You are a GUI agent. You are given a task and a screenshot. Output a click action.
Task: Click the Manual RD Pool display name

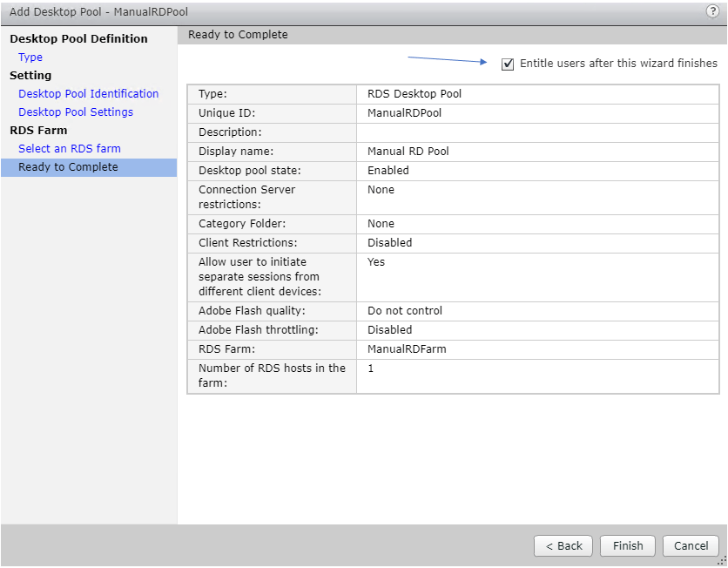(x=408, y=152)
